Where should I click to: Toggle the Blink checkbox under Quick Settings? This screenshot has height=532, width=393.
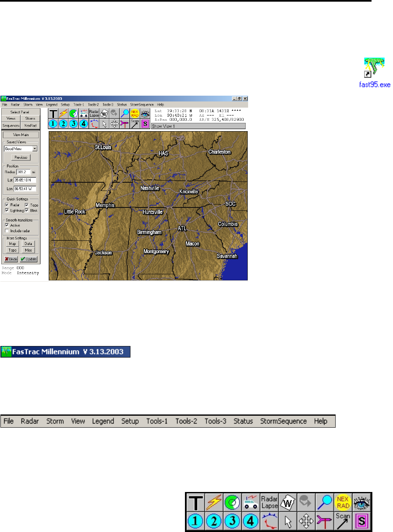point(26,210)
